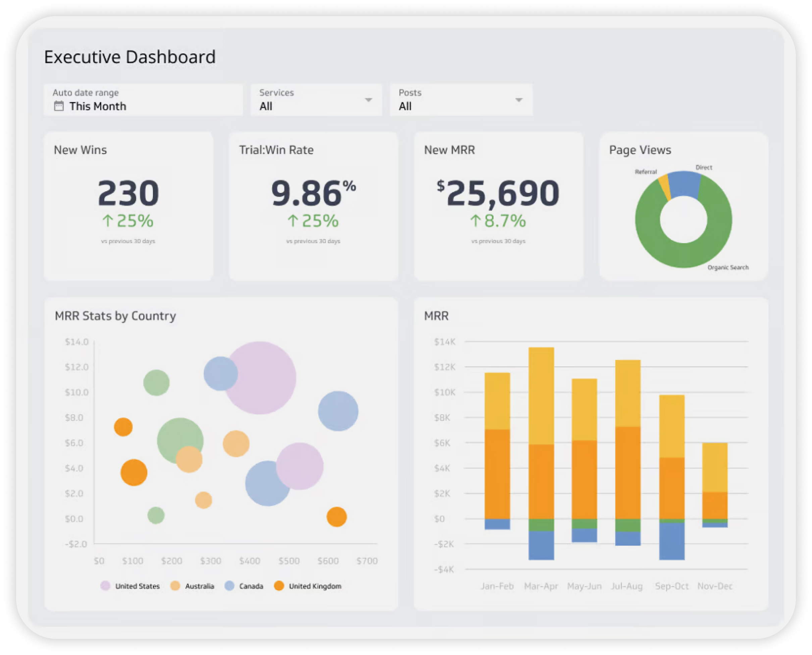Viewport: 812px width, 655px height.
Task: Click the MRR Stats by Country title
Action: 115,316
